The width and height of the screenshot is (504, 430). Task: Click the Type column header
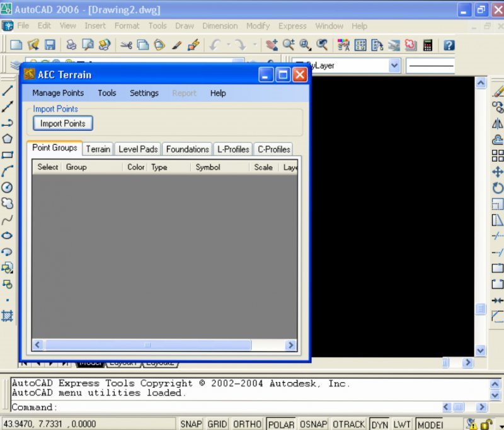169,167
